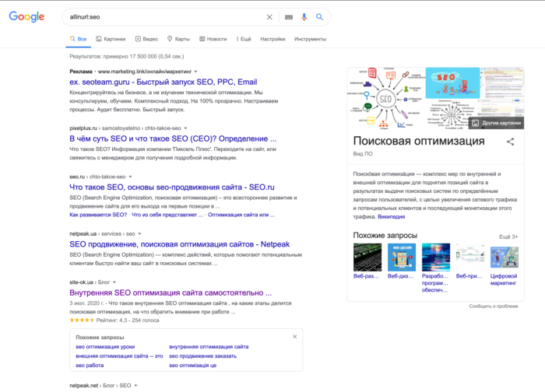Open the on-screen keyboard icon
Image resolution: width=545 pixels, height=392 pixels.
click(289, 17)
